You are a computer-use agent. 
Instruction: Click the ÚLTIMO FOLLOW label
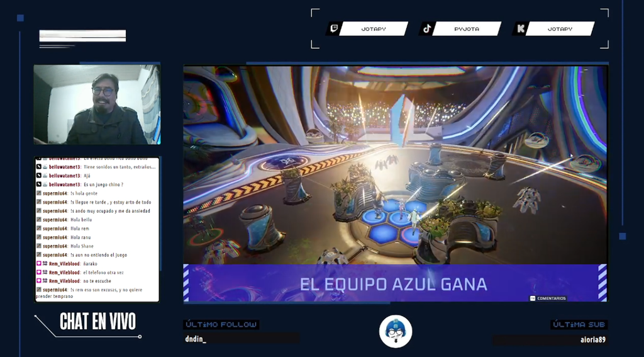click(221, 324)
